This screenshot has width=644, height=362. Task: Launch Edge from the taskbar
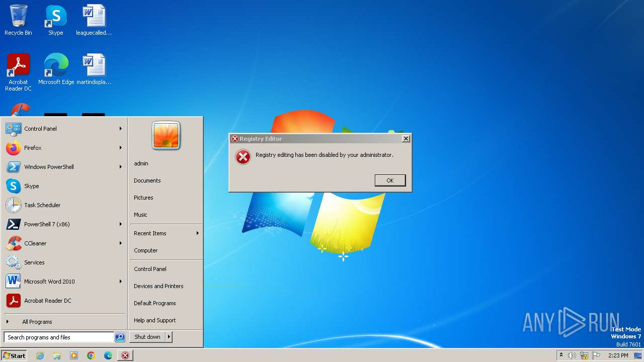(108, 355)
